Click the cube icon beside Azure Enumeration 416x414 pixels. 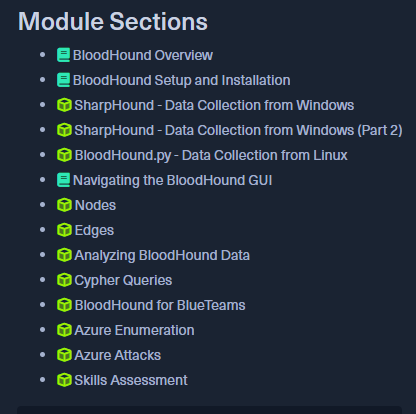pyautogui.click(x=64, y=330)
